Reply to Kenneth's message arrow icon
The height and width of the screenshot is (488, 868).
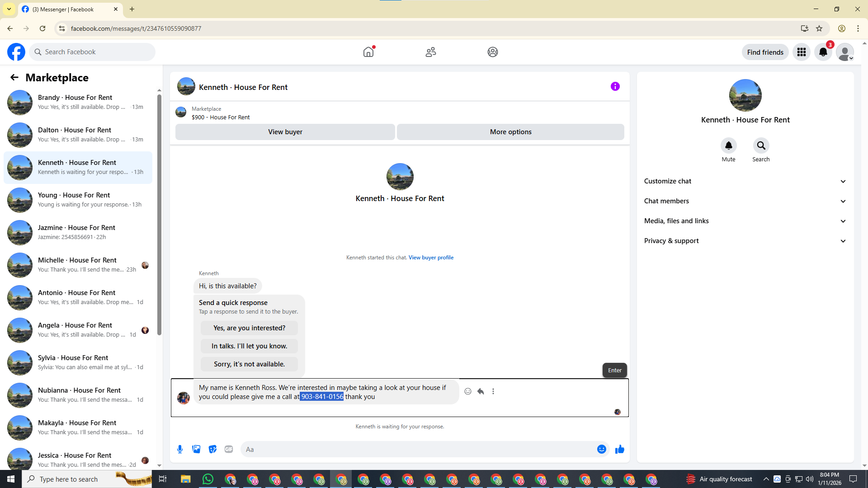(x=481, y=391)
